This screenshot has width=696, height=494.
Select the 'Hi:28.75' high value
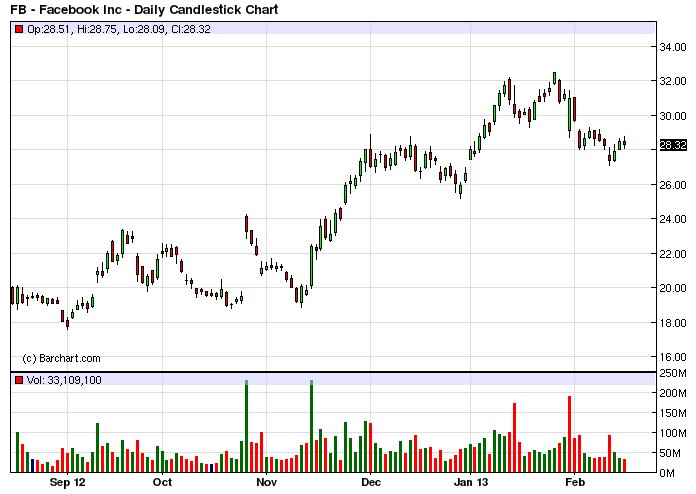(x=96, y=29)
